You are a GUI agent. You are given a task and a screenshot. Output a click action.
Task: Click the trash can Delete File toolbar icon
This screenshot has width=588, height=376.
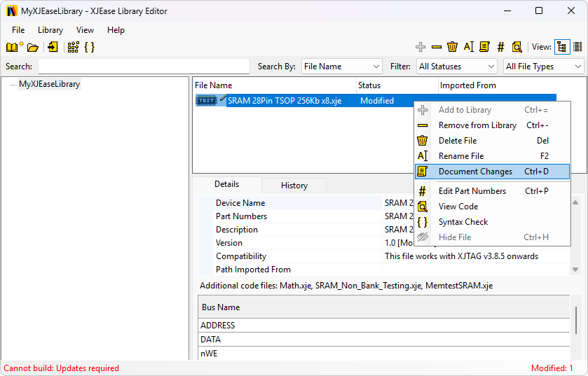453,47
